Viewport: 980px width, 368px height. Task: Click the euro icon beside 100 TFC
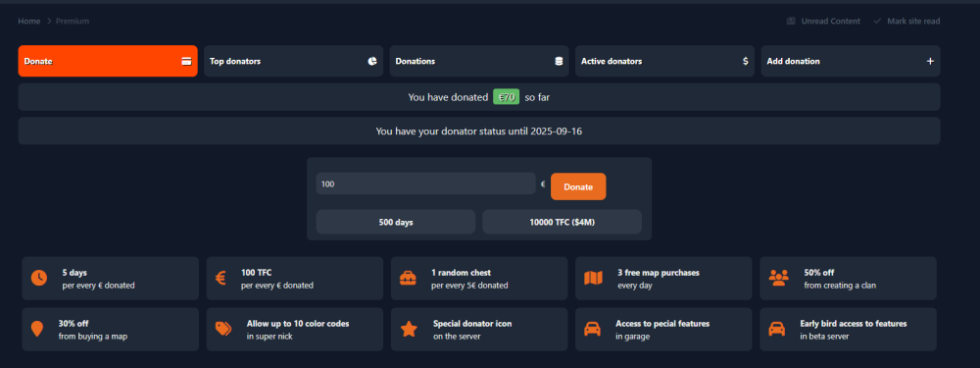click(220, 278)
